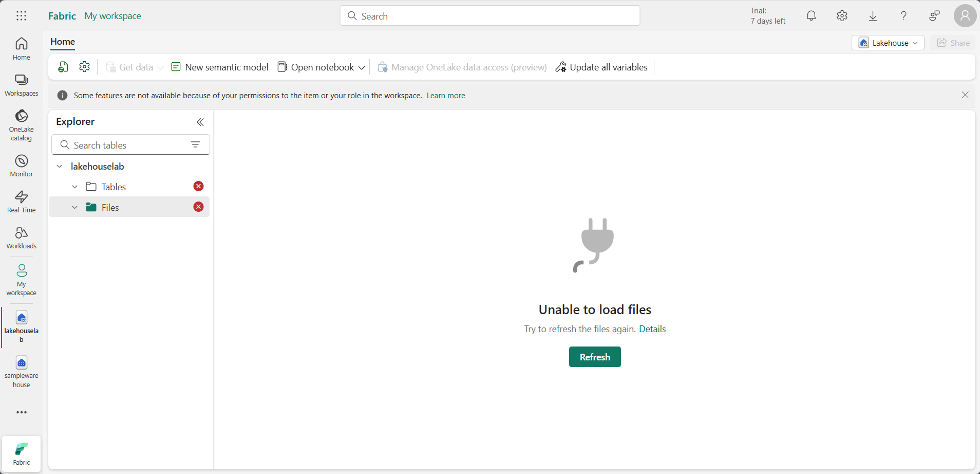Open the Lakehouse mode dropdown
This screenshot has height=474, width=980.
[x=888, y=43]
